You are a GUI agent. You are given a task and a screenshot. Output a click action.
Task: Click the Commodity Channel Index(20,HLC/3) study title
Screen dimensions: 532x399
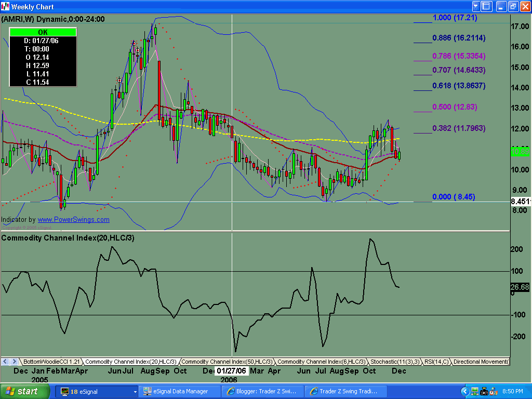[68, 238]
